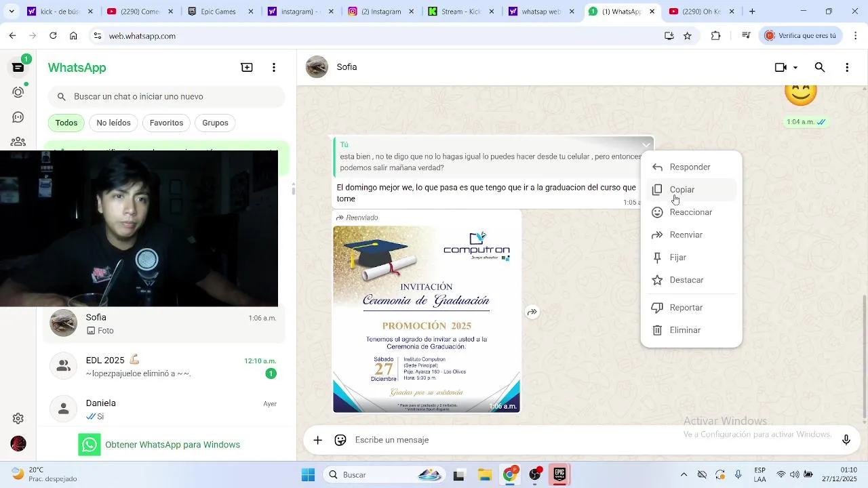Open WhatsApp settings gear icon
Viewport: 868px width, 488px height.
click(18, 419)
